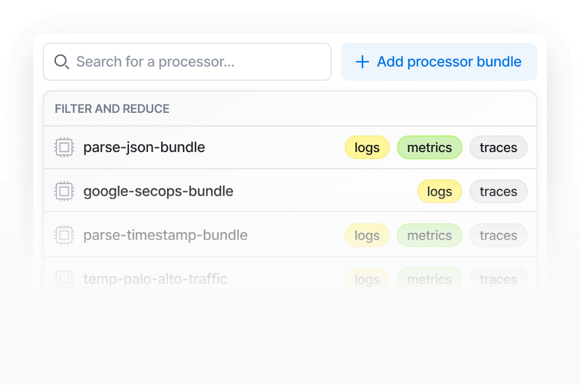Click the parse-json-bundle processor chip icon
580x392 pixels.
point(64,147)
